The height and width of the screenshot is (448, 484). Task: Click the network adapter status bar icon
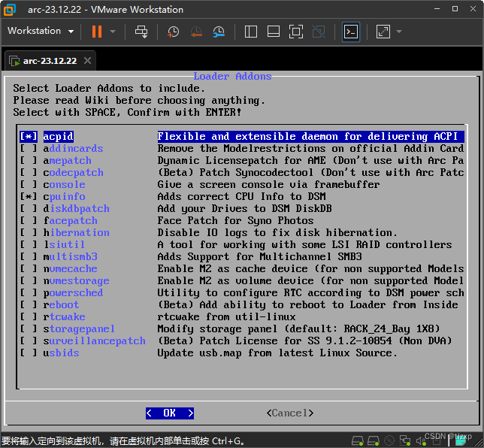click(x=404, y=441)
